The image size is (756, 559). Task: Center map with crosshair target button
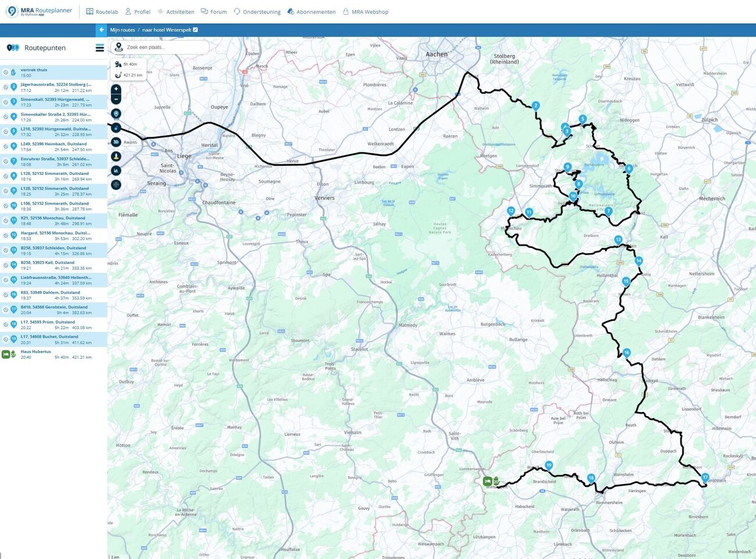[116, 185]
